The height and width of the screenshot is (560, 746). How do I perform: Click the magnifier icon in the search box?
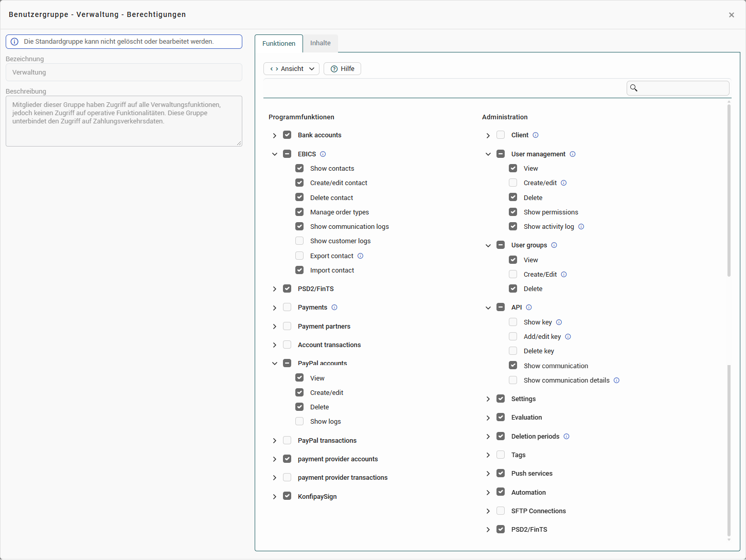[634, 88]
